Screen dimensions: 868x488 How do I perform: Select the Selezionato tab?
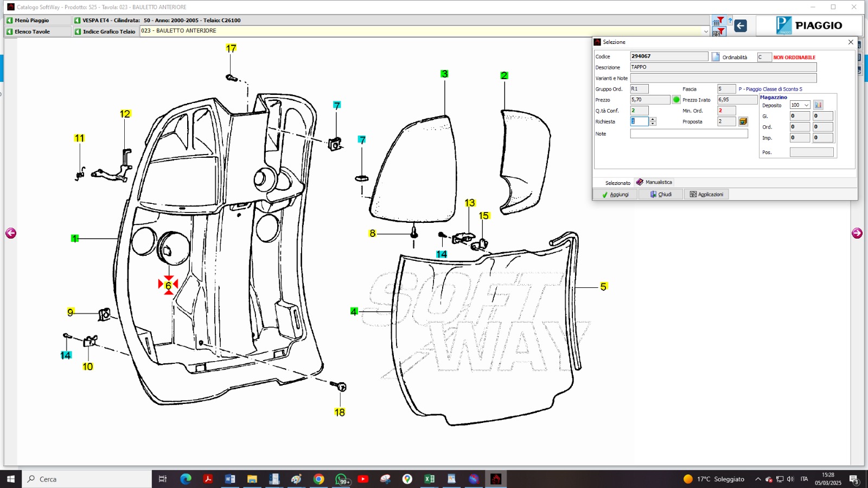tap(617, 183)
